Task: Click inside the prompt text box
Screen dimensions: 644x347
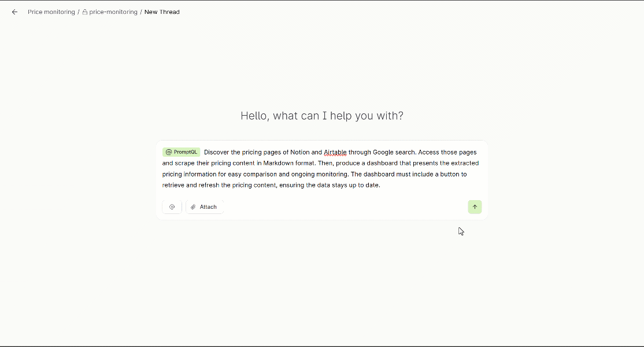Action: coord(321,169)
